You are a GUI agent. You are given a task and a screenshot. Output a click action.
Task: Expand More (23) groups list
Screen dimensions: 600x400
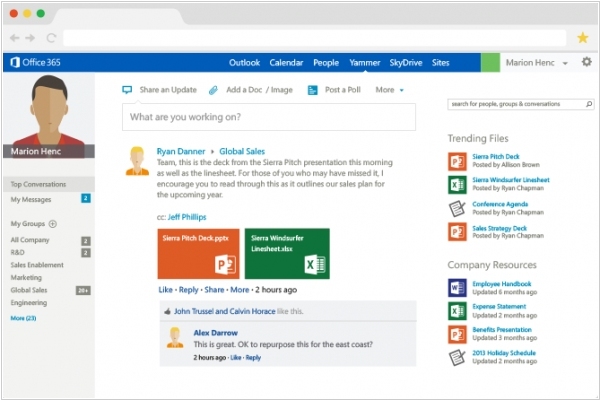[x=23, y=318]
